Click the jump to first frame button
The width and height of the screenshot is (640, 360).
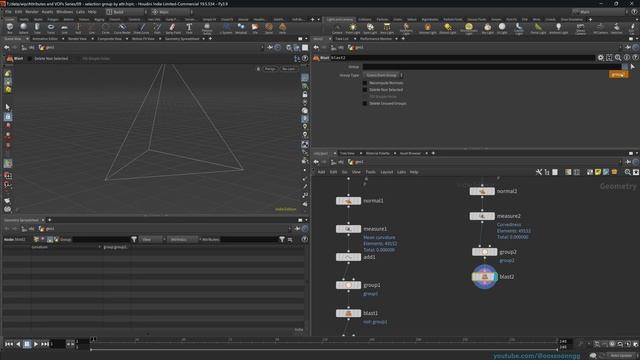pyautogui.click(x=9, y=344)
